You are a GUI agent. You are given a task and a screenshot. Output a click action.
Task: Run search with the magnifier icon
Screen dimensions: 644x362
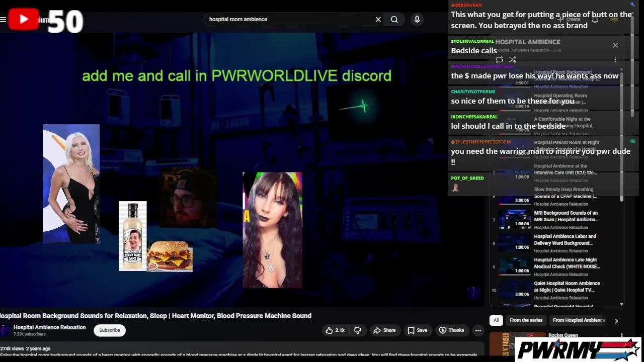(x=394, y=20)
